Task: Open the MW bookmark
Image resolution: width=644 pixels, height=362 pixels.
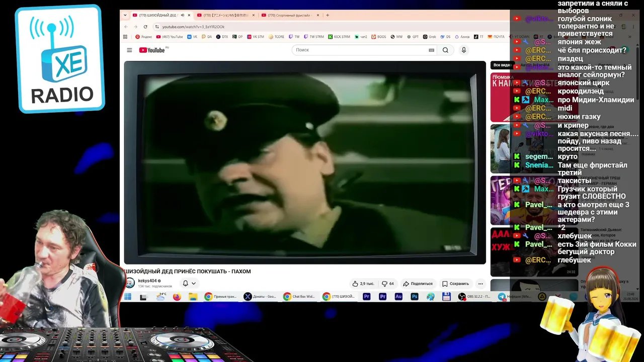Action: (x=396, y=37)
